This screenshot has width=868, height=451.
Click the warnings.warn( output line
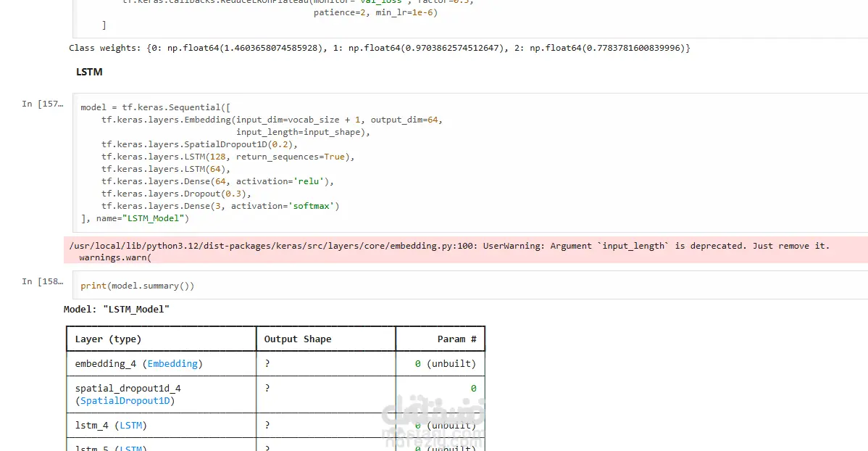(x=115, y=257)
